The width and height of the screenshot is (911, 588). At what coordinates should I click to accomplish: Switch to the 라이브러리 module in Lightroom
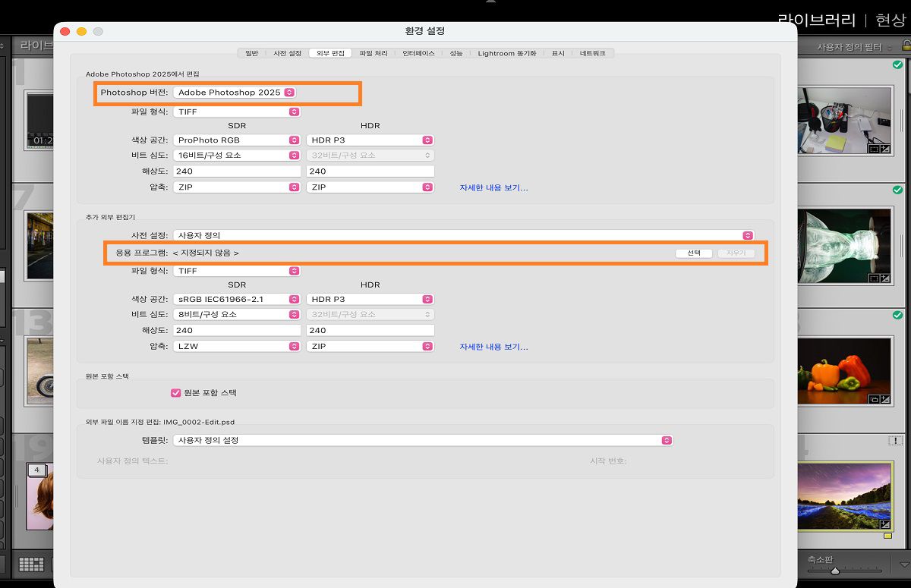[x=817, y=20]
